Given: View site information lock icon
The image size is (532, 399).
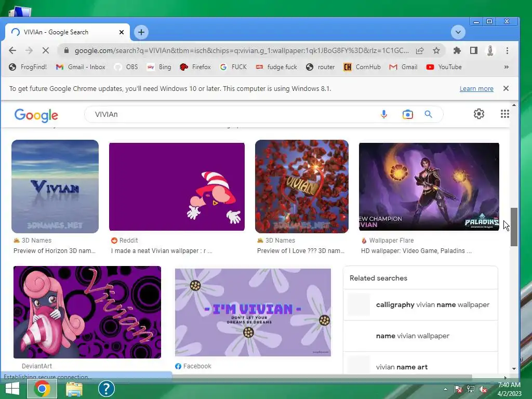Looking at the screenshot, I should click(x=66, y=50).
